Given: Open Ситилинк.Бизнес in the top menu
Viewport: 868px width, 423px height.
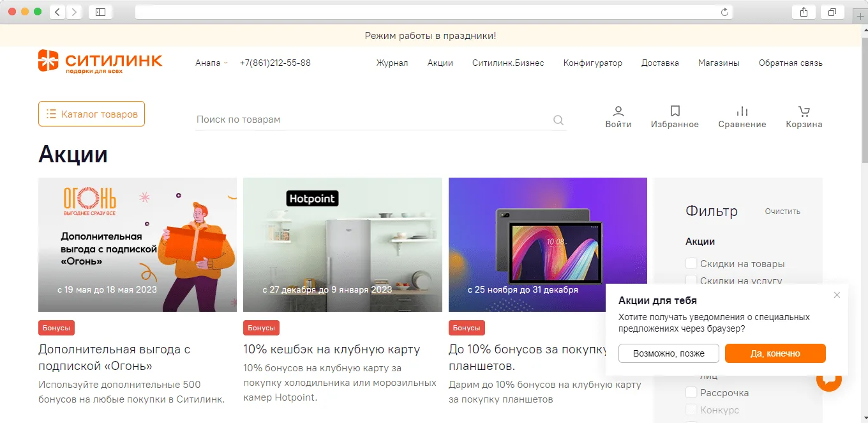Looking at the screenshot, I should point(508,63).
